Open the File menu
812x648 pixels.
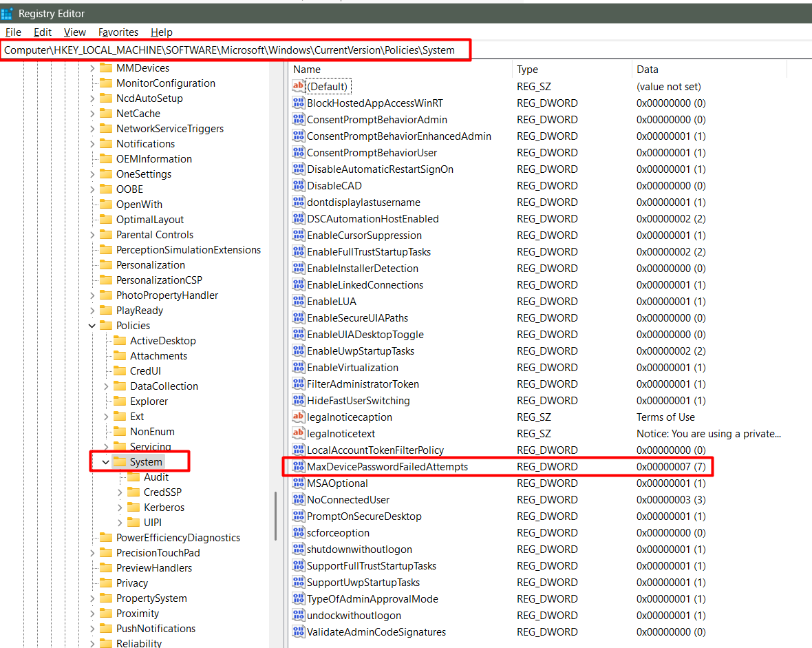click(13, 32)
